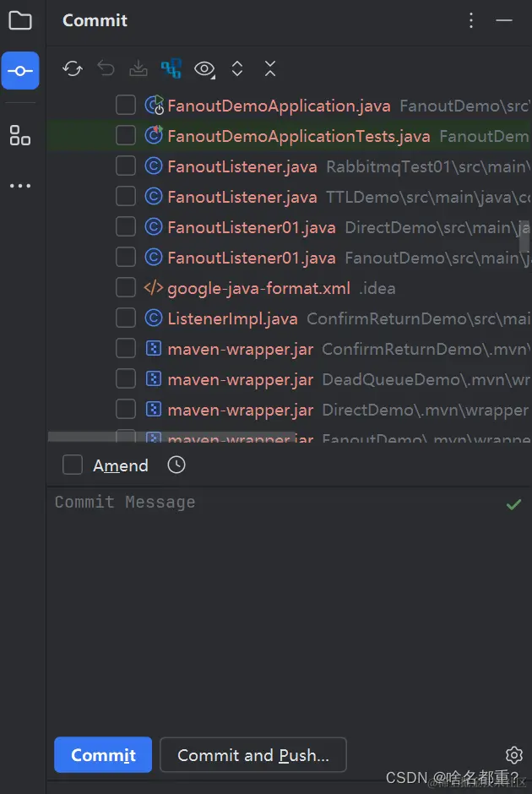Open commit options gear icon

513,755
